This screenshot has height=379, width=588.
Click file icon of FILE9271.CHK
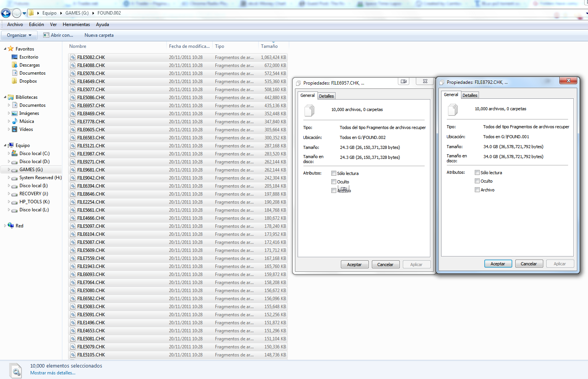73,162
